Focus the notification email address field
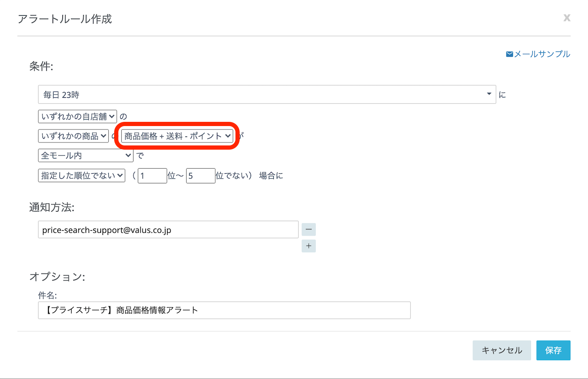This screenshot has width=588, height=379. point(168,230)
